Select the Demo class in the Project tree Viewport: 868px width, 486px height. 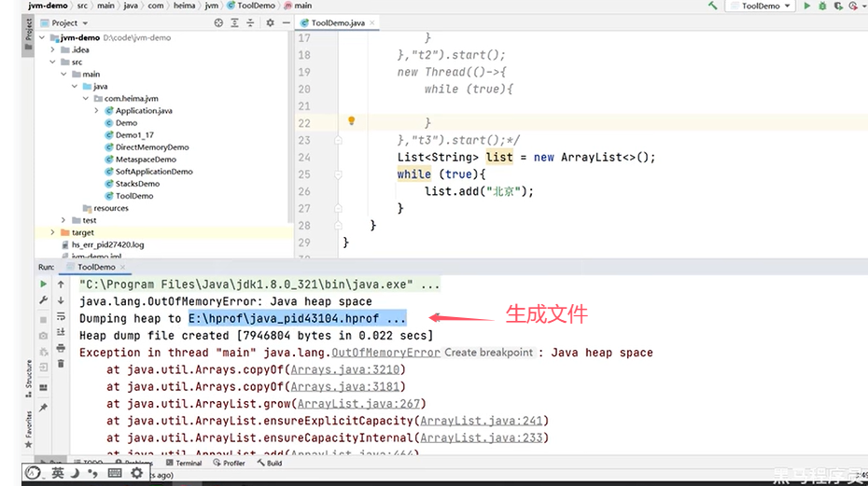(x=126, y=123)
